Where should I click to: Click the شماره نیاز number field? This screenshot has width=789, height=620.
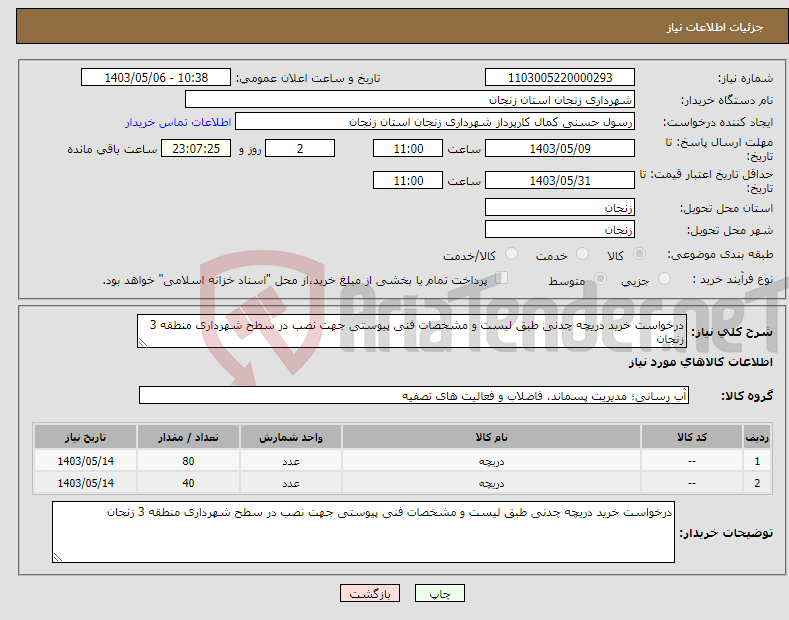[x=560, y=78]
